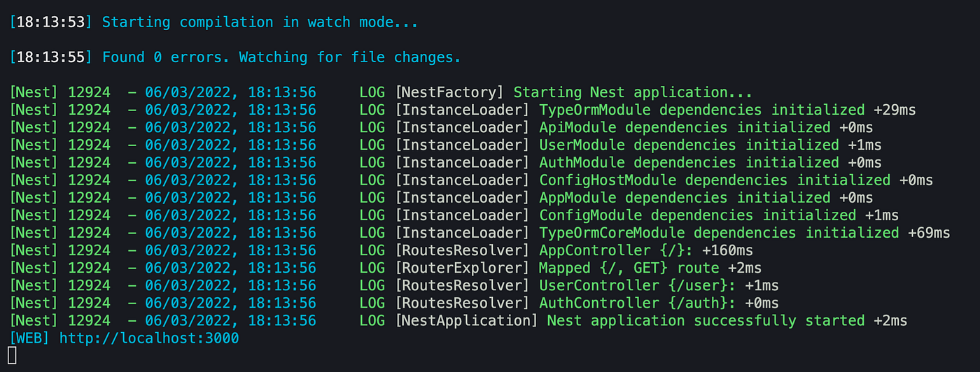The height and width of the screenshot is (372, 980).
Task: Click the ConfigHostModule dependencies initialized text
Action: point(715,180)
